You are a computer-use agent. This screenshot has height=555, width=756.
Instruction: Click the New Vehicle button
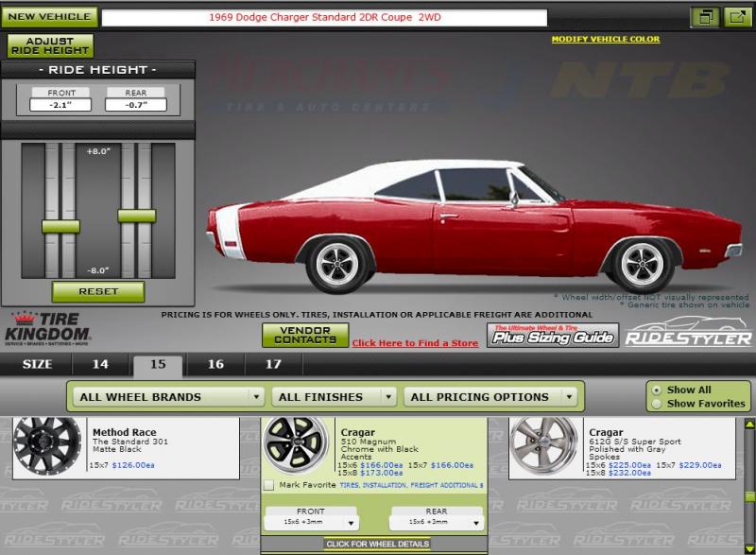[x=50, y=17]
